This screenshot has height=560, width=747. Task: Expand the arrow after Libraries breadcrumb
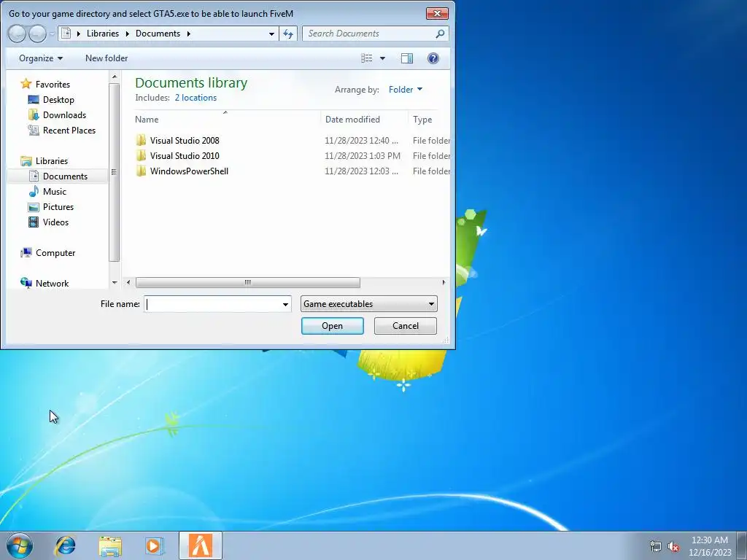point(127,34)
